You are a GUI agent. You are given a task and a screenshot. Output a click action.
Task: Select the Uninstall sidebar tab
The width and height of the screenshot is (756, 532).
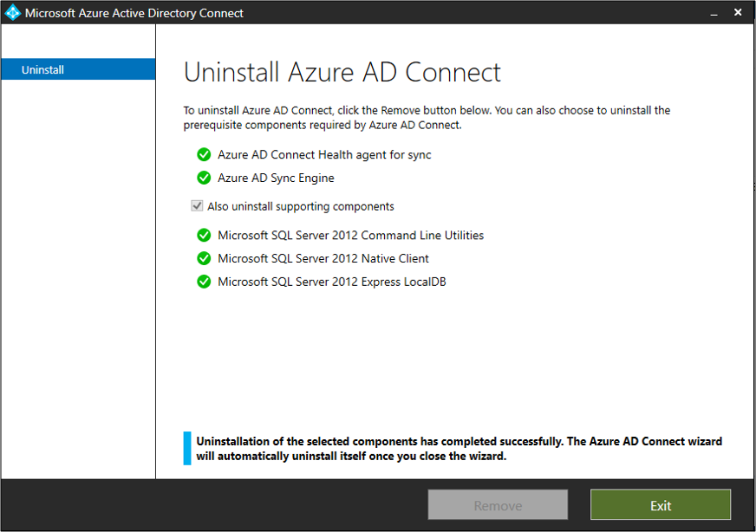pos(78,69)
